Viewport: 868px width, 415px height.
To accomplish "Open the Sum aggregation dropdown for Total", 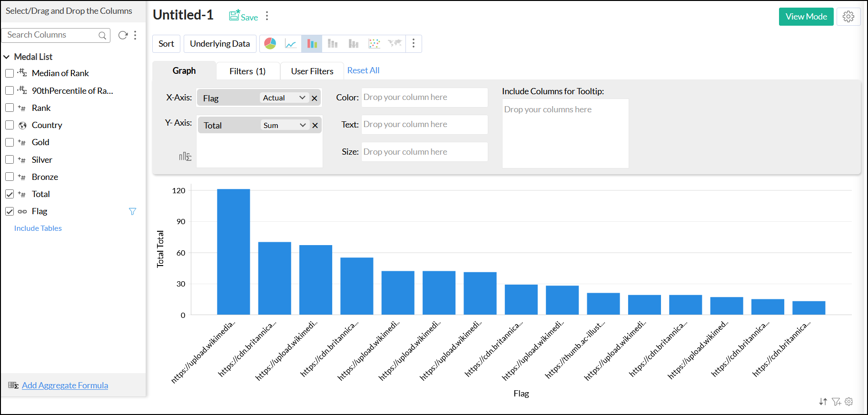I will [x=284, y=125].
